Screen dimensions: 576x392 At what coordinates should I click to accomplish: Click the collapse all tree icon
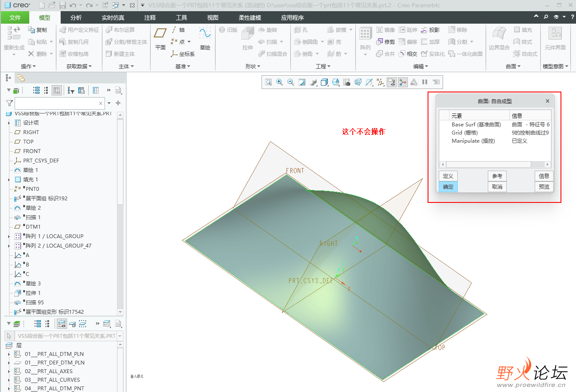(x=46, y=90)
